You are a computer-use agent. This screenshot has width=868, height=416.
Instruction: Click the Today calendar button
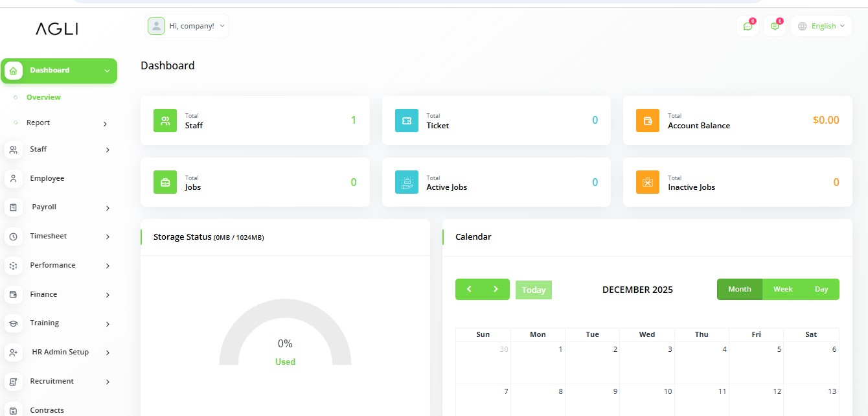533,290
